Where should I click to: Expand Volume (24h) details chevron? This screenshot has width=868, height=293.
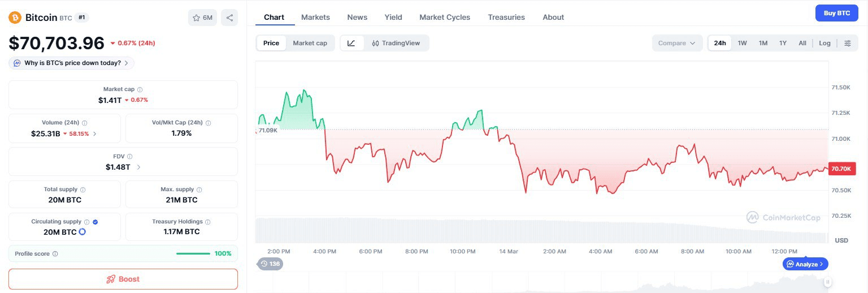click(94, 134)
